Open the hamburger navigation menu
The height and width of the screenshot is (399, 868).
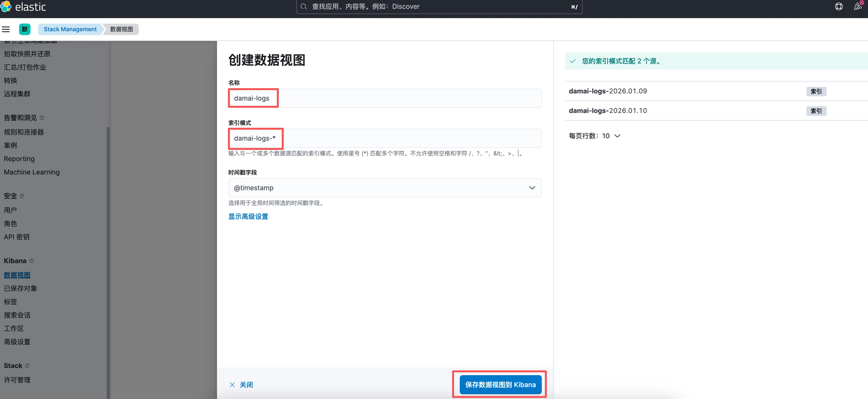click(6, 29)
